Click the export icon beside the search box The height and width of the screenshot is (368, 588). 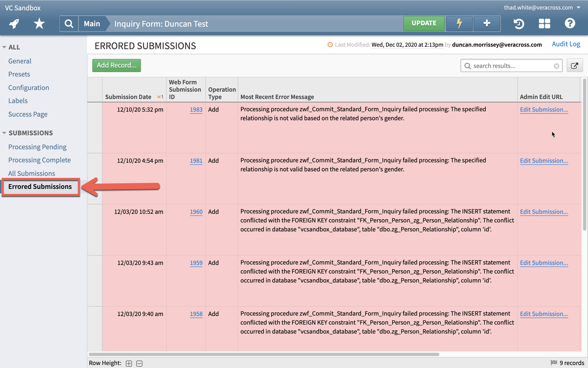click(x=575, y=65)
